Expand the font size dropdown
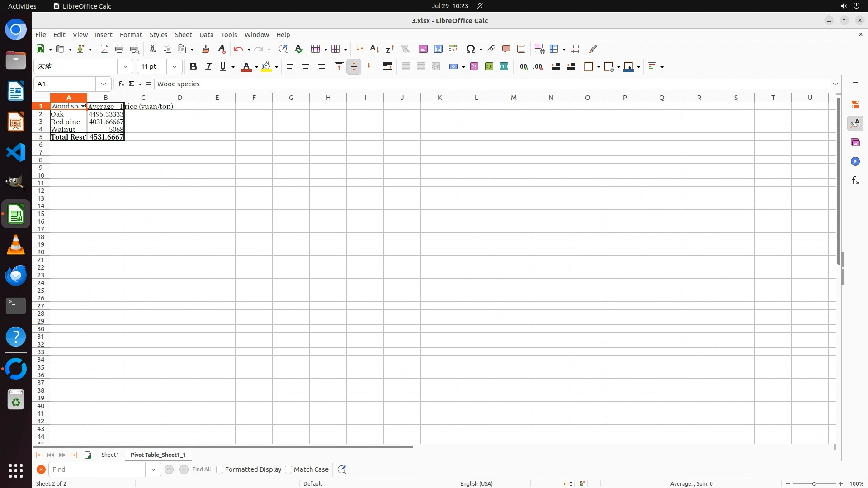The width and height of the screenshot is (868, 488). (174, 67)
